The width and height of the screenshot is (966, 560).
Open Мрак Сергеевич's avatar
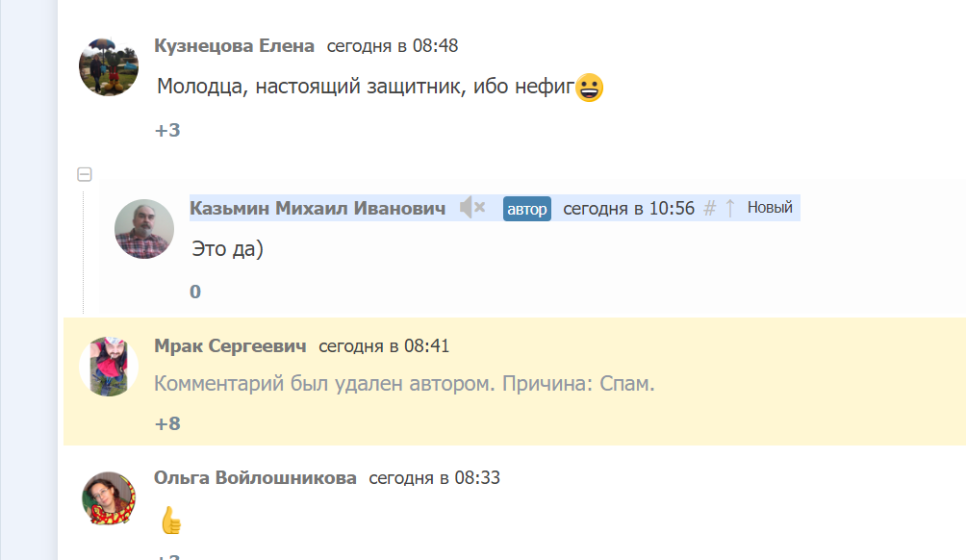(x=108, y=367)
